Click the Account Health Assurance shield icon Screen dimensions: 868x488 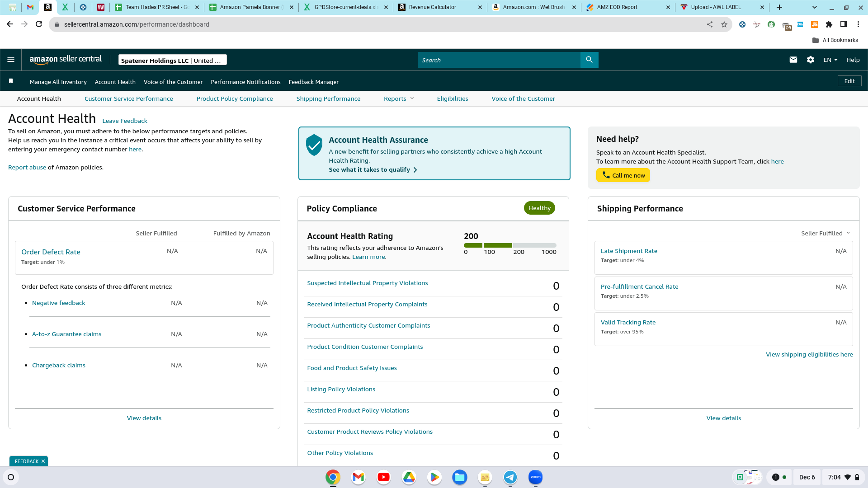[314, 145]
